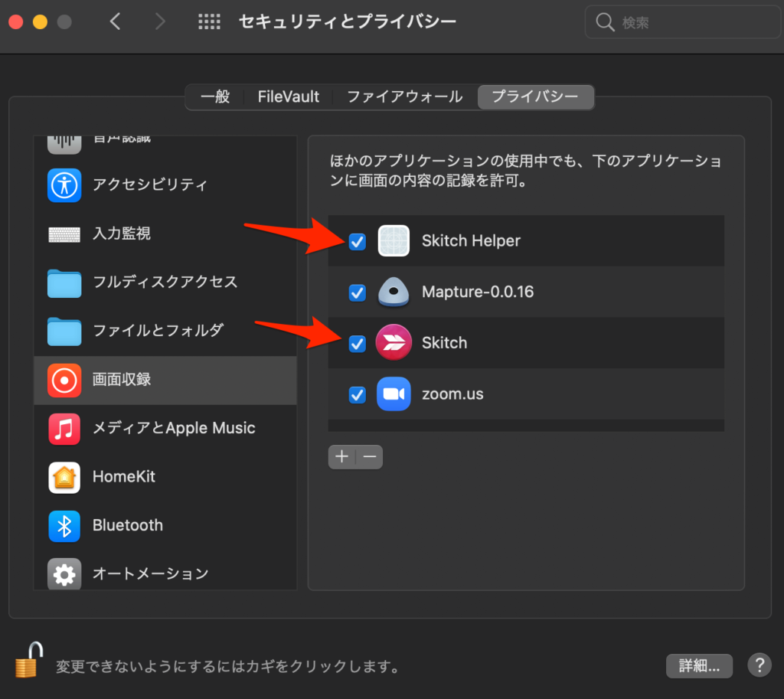
Task: Select メディアとApple Music in the privacy list
Action: click(165, 429)
